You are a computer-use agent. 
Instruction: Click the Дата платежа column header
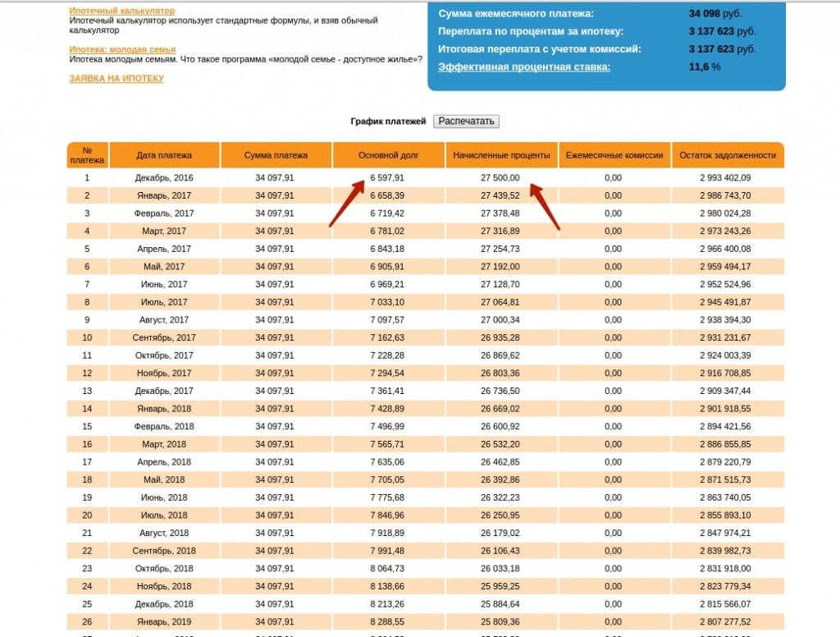(x=164, y=155)
